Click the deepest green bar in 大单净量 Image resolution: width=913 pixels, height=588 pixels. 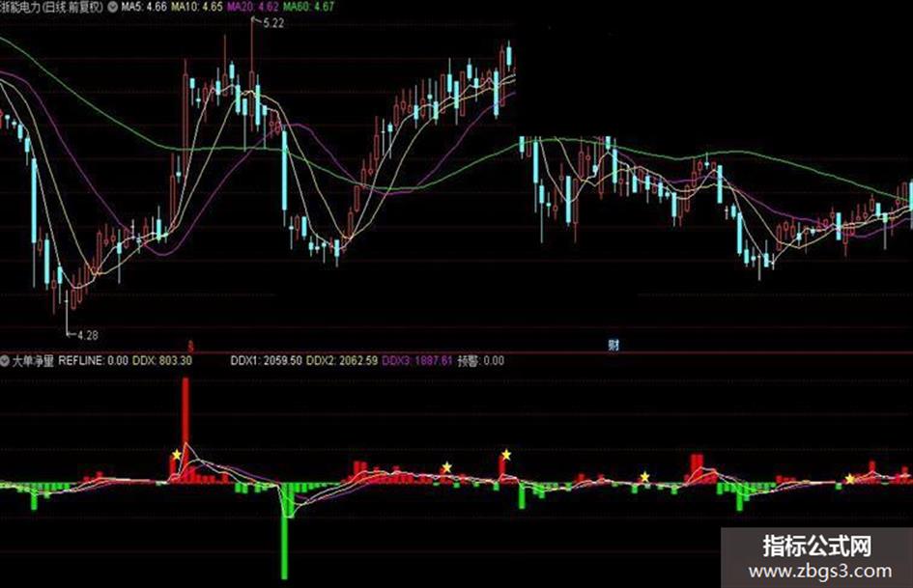[284, 531]
